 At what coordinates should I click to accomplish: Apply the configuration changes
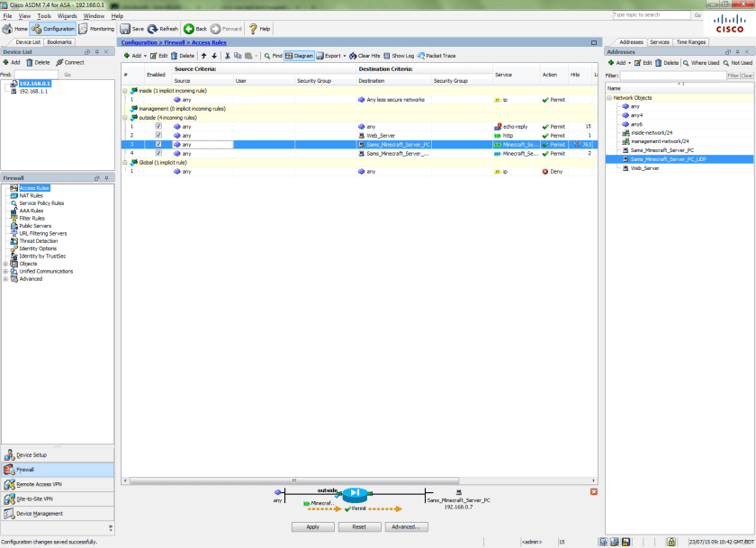tap(313, 526)
